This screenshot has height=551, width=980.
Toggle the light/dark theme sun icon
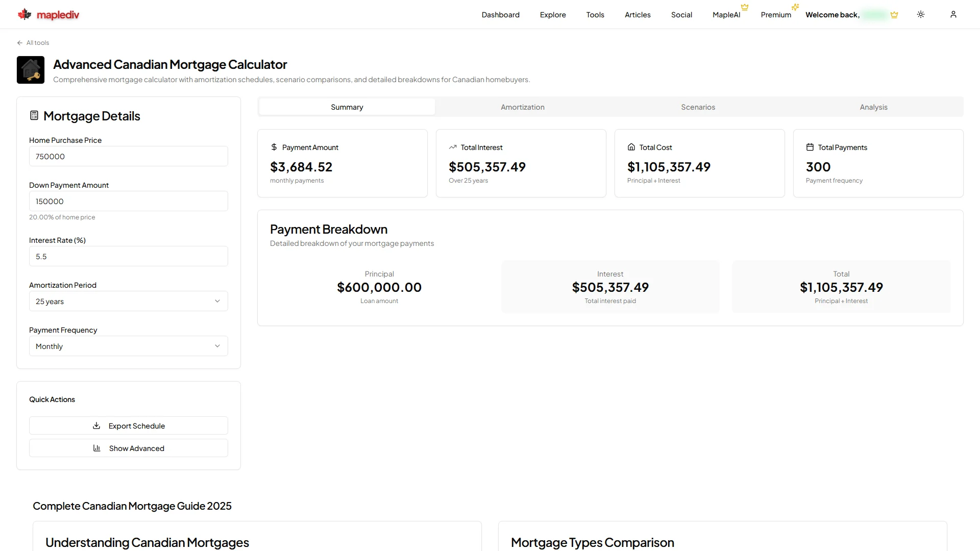click(x=921, y=14)
